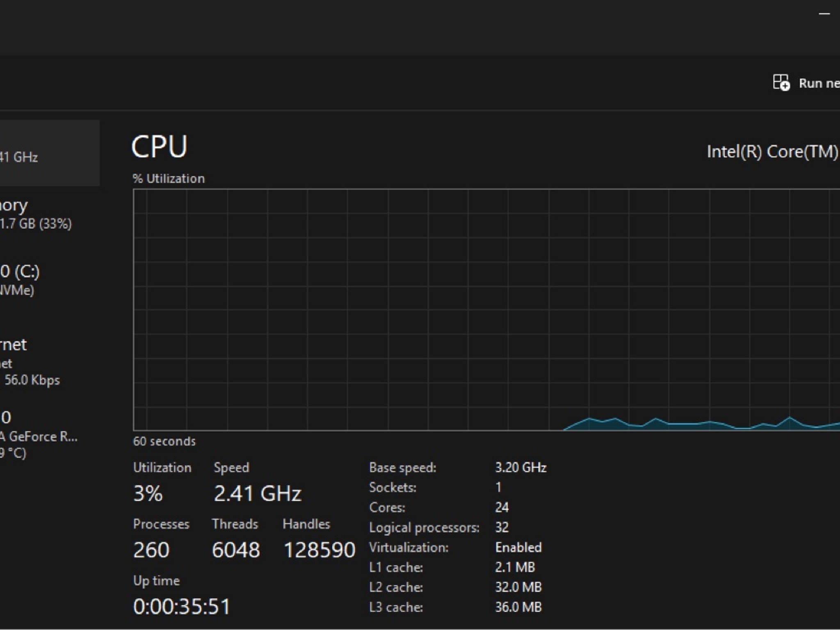This screenshot has height=630, width=840.
Task: Click the Handles label
Action: point(306,524)
